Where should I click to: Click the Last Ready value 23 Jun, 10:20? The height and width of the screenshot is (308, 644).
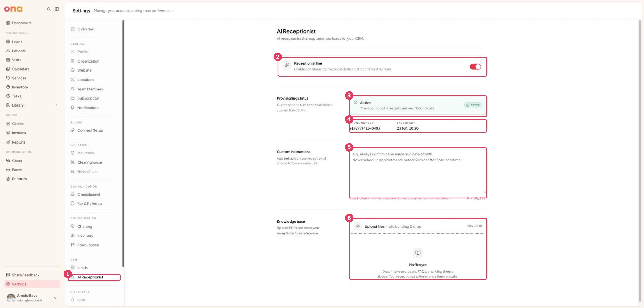pyautogui.click(x=407, y=128)
